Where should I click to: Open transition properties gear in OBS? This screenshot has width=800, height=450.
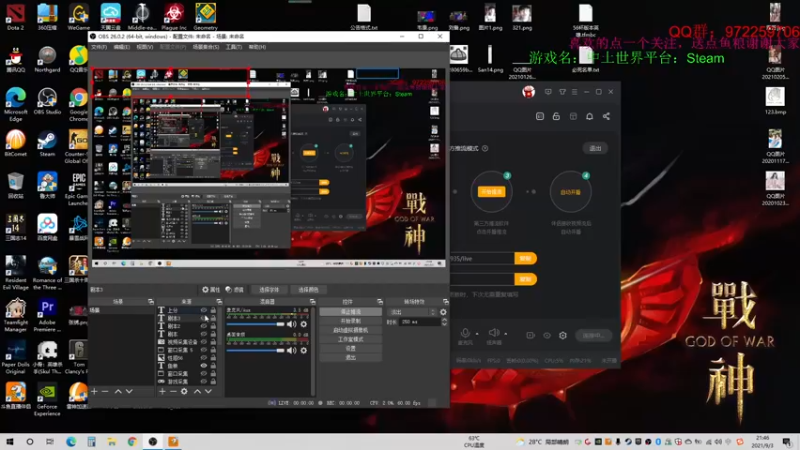click(x=443, y=312)
